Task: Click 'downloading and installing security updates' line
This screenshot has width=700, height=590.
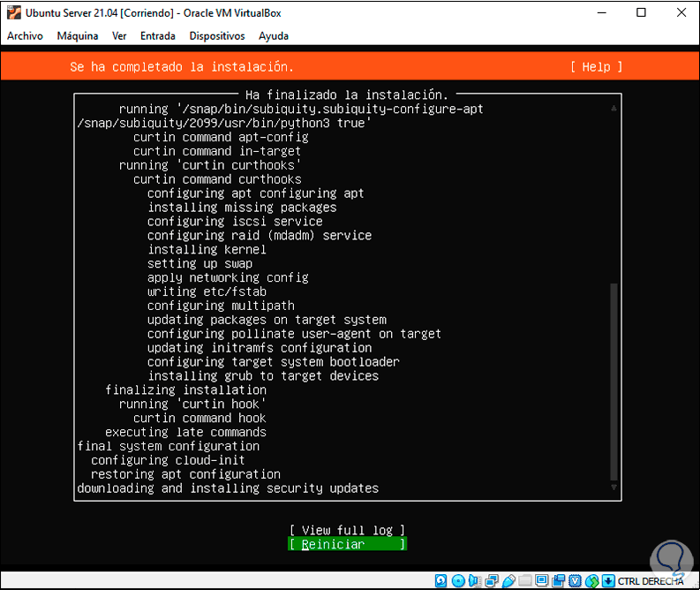Action: click(228, 488)
